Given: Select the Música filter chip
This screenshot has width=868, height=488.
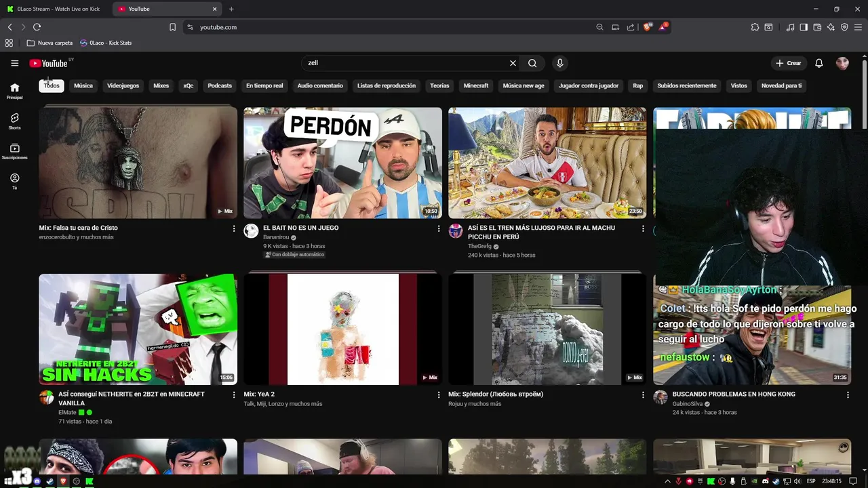Looking at the screenshot, I should click(83, 86).
